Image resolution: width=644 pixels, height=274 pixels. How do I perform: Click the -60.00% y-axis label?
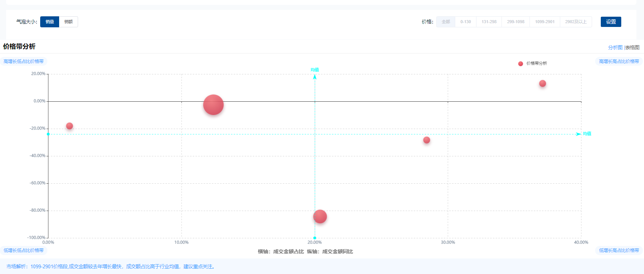tap(38, 183)
